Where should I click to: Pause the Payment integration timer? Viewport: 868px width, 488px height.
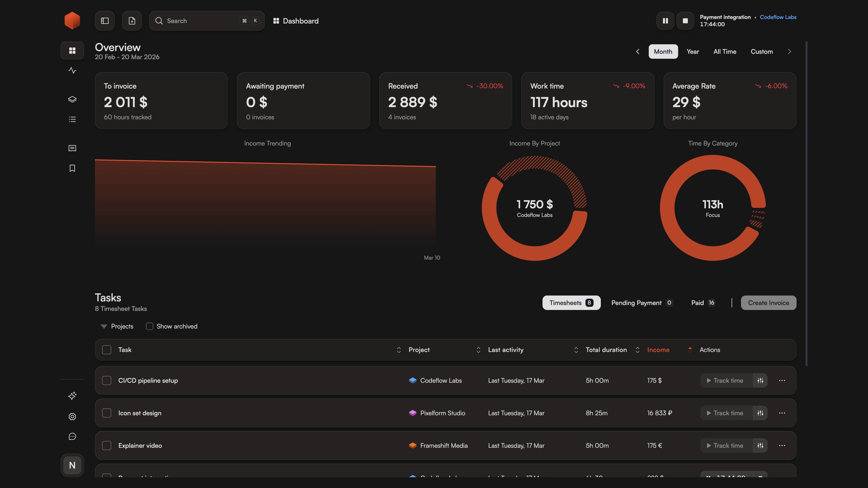point(665,21)
